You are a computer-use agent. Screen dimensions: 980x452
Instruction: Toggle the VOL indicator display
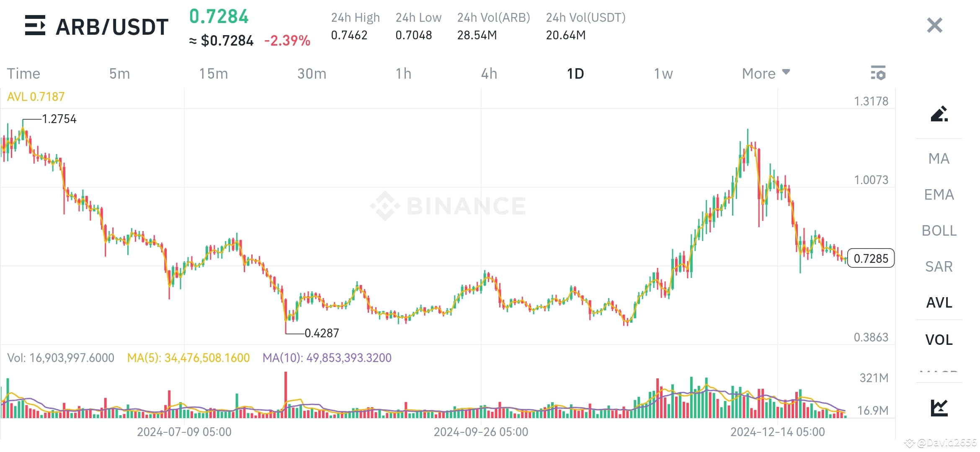(x=939, y=340)
